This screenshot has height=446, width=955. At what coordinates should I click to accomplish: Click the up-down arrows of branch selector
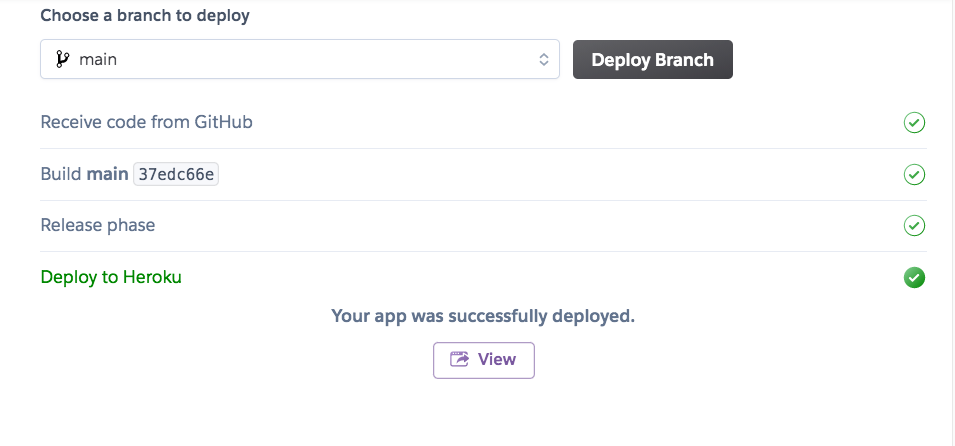coord(544,59)
